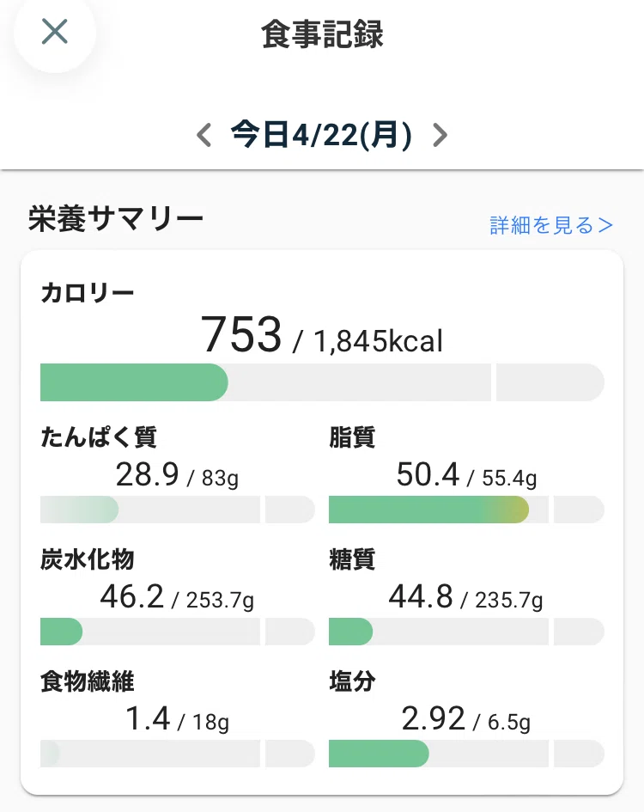Screen dimensions: 644x812
Task: Close the 食事記録 screen with X
Action: 54,32
